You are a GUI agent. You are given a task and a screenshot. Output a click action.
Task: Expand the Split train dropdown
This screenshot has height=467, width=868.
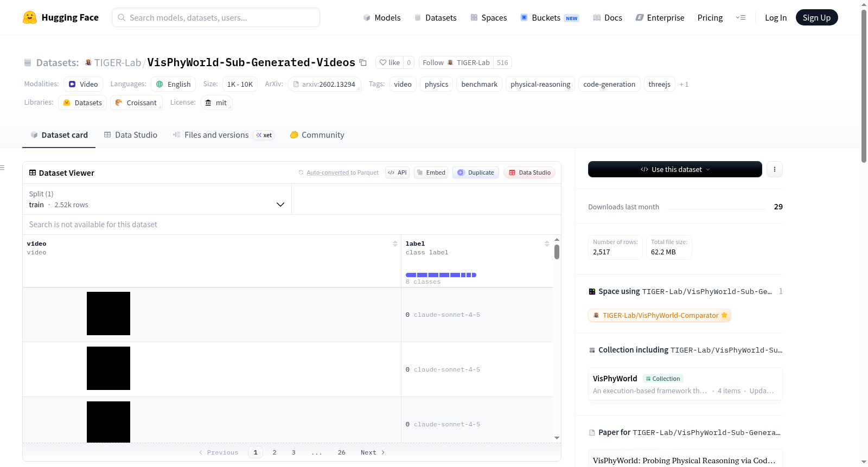[x=157, y=199]
